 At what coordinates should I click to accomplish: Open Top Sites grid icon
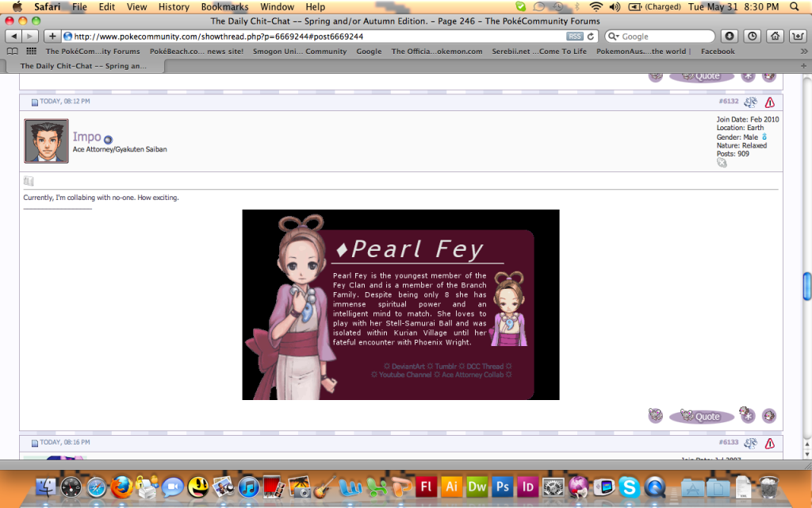31,52
